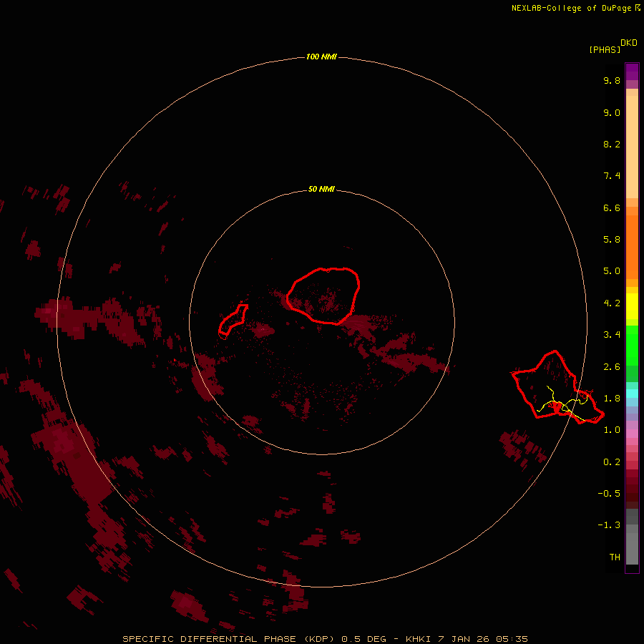Click the 100 NMI range ring label
Viewport: 644px width, 644px height.
[x=321, y=57]
